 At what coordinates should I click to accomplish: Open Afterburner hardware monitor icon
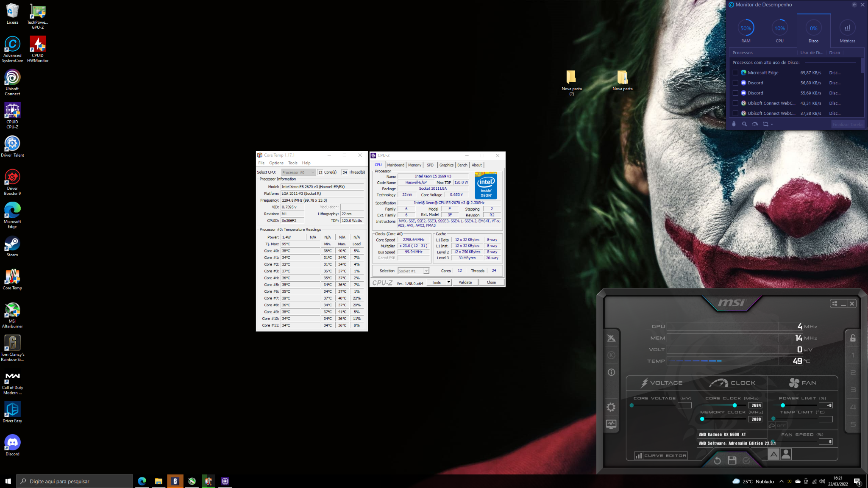tap(611, 424)
